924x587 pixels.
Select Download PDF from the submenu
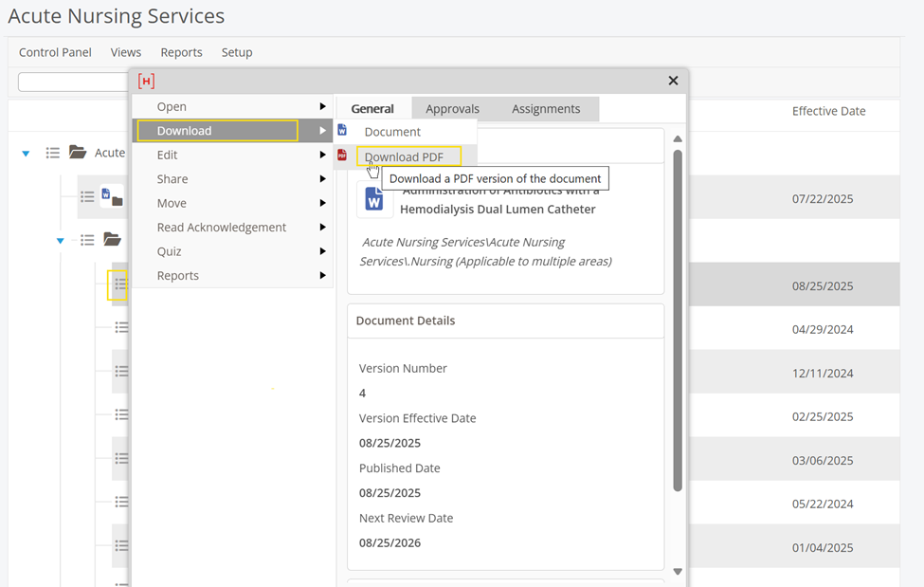pos(404,156)
